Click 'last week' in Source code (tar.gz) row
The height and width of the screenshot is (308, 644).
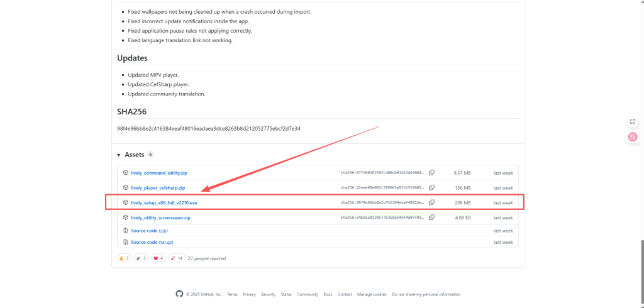[503, 242]
